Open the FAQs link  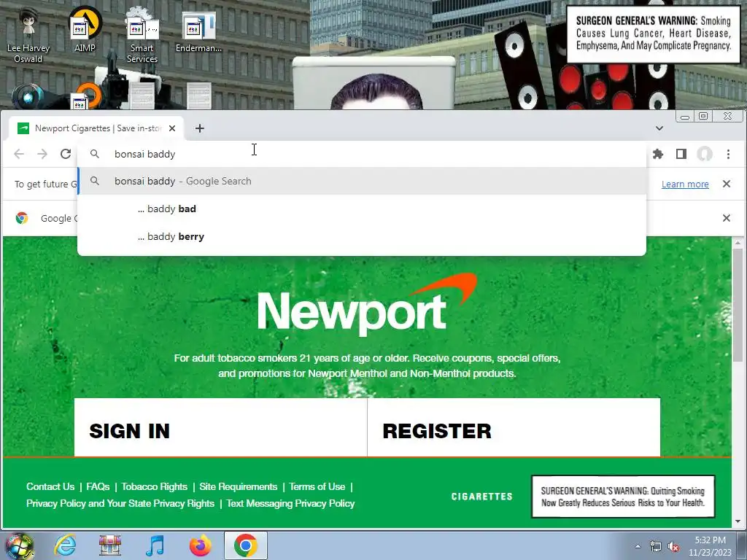98,486
